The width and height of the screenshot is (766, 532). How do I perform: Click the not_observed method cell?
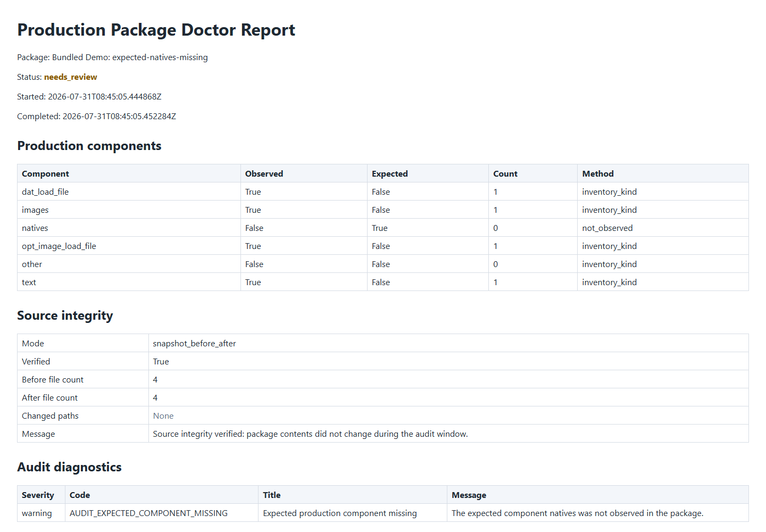tap(663, 228)
